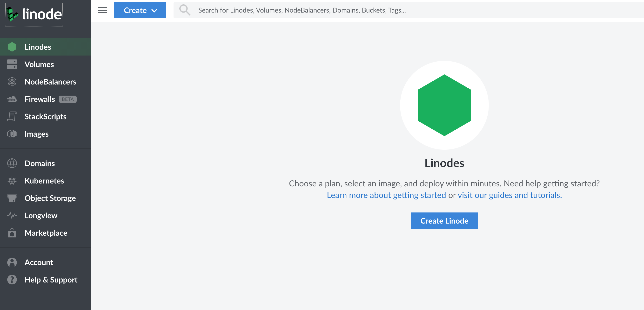Open the Create dropdown menu
Image resolution: width=644 pixels, height=310 pixels.
click(140, 10)
